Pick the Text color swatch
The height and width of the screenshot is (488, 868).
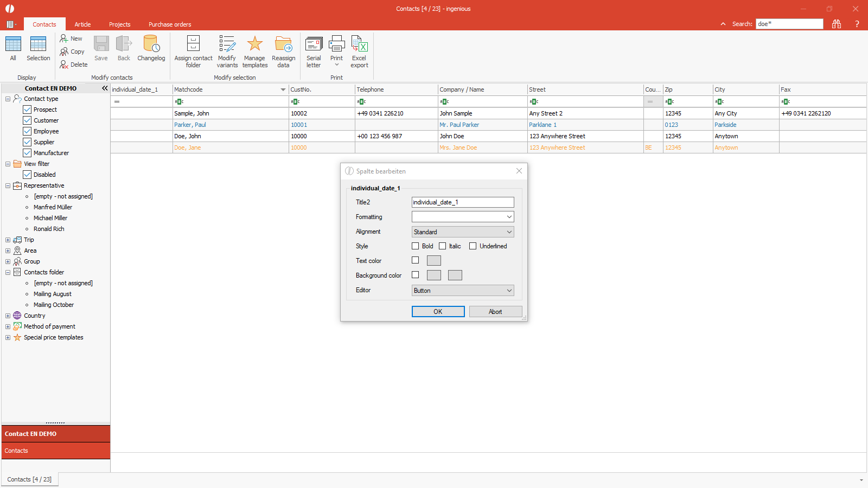[x=434, y=261]
